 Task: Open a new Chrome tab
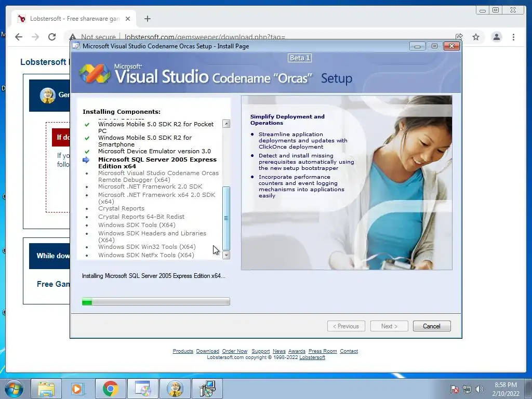(147, 19)
